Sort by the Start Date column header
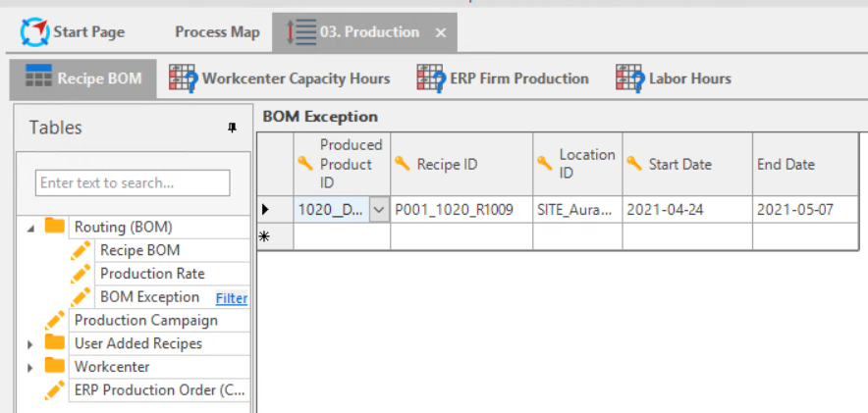868x413 pixels. [x=687, y=164]
